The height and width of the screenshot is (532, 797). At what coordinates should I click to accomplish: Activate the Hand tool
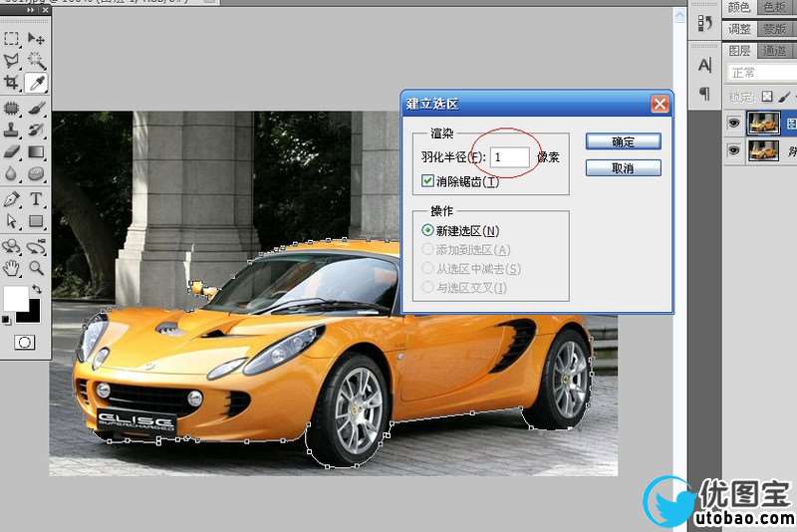(12, 268)
